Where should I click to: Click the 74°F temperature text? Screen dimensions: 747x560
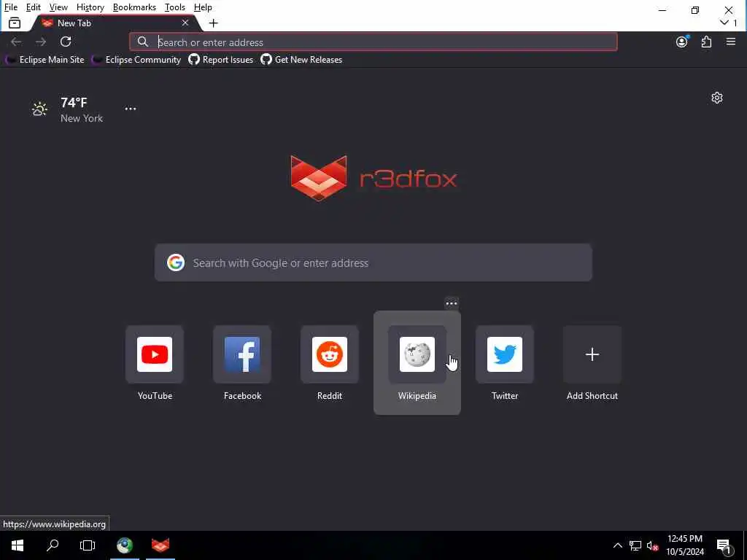[x=74, y=102]
